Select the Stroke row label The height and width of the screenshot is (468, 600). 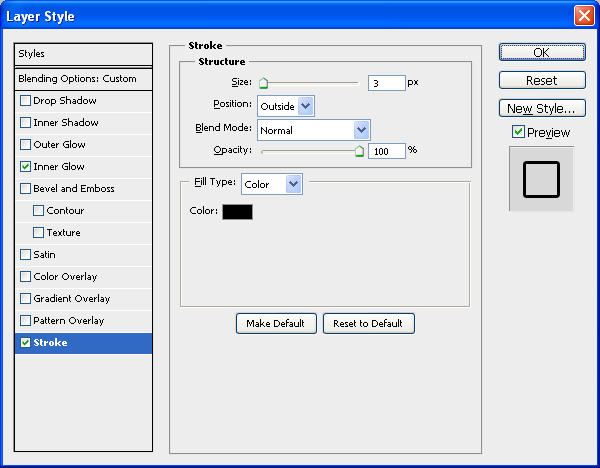(x=50, y=342)
